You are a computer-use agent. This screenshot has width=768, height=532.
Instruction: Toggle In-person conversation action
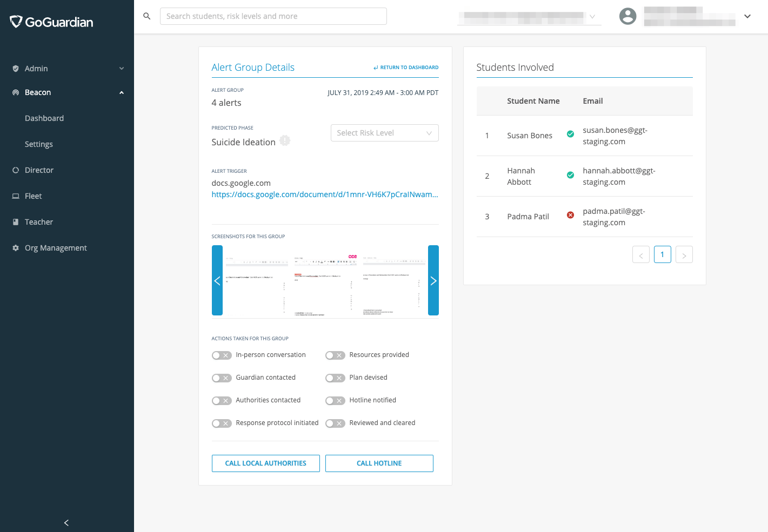(222, 355)
